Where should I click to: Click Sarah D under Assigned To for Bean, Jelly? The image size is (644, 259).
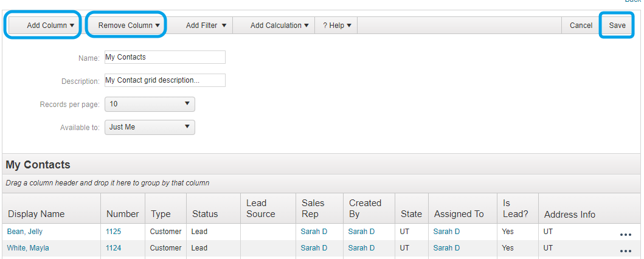(446, 232)
